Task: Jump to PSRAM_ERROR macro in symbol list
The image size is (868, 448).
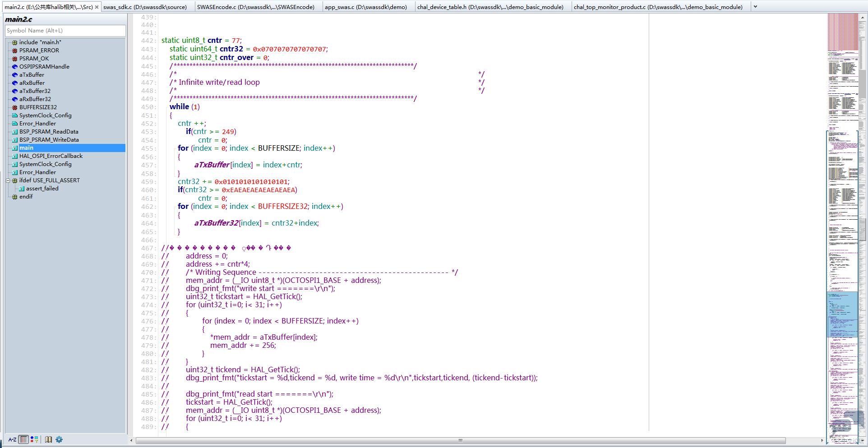Action: (x=39, y=51)
